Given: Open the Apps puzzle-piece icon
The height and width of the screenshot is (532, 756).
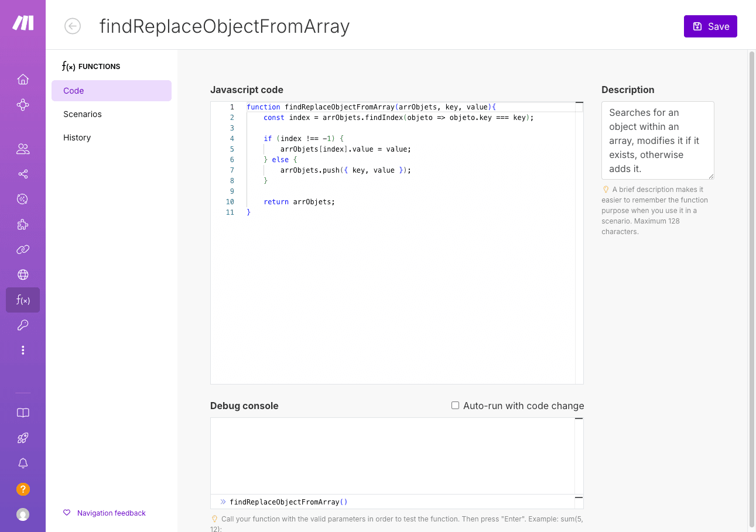Looking at the screenshot, I should (x=23, y=224).
